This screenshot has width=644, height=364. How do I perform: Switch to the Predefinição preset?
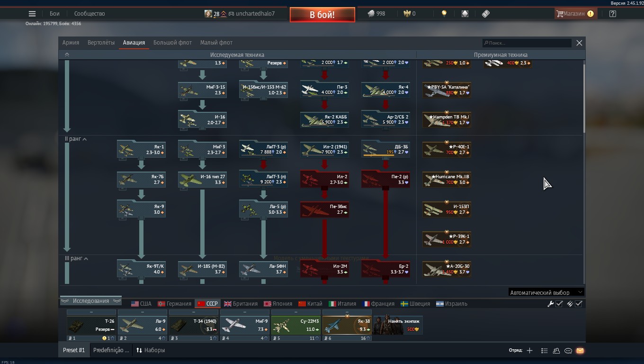(x=111, y=350)
